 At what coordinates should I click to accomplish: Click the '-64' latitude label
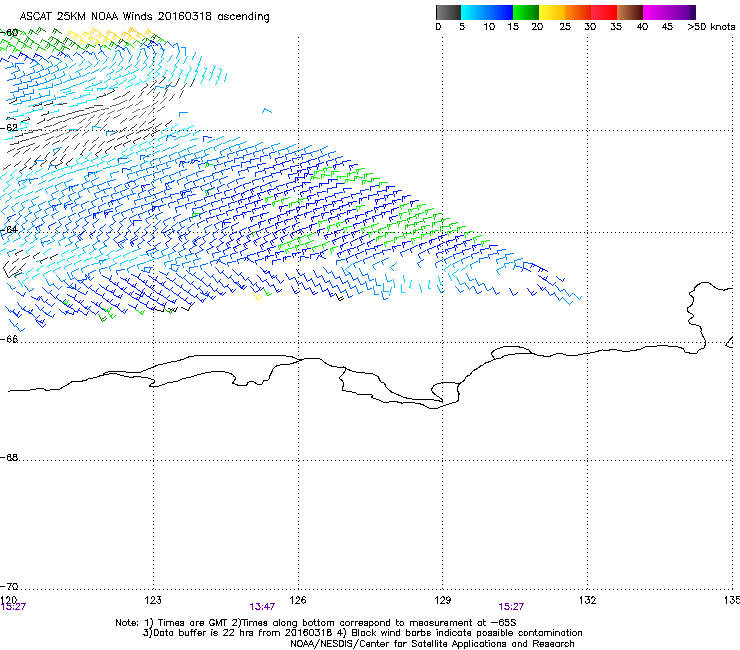[x=9, y=229]
